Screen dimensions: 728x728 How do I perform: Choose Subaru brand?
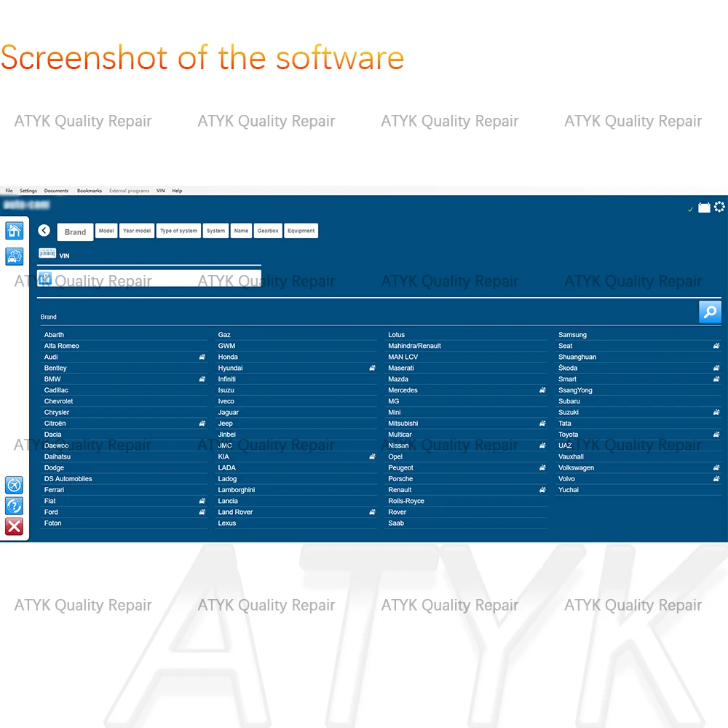(x=638, y=402)
